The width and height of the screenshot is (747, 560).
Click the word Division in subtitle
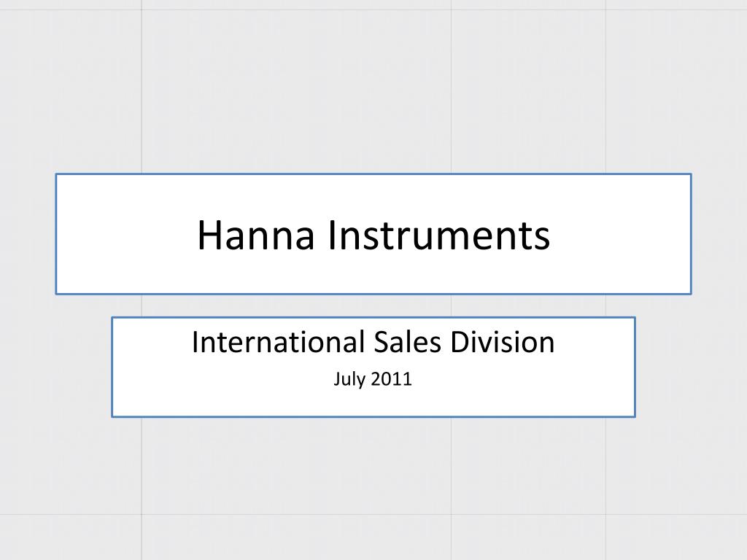click(x=503, y=342)
